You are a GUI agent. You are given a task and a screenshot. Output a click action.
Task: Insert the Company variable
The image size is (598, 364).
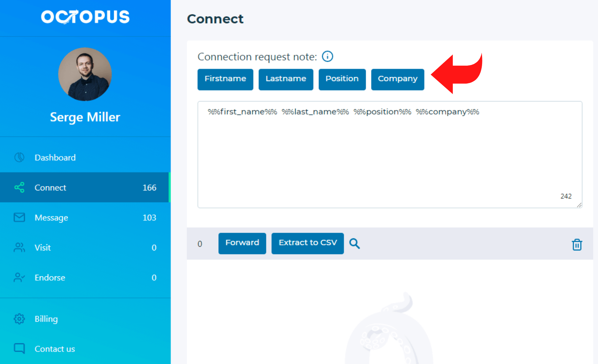point(398,79)
